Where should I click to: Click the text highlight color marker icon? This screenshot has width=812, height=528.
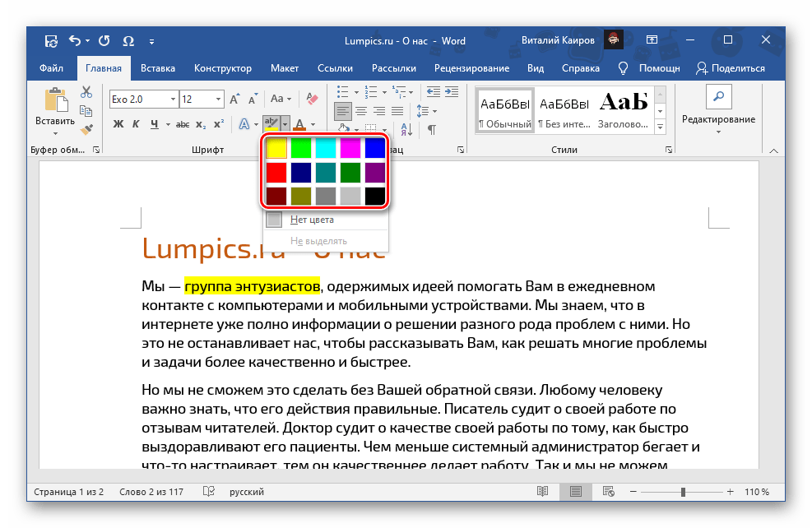point(271,123)
